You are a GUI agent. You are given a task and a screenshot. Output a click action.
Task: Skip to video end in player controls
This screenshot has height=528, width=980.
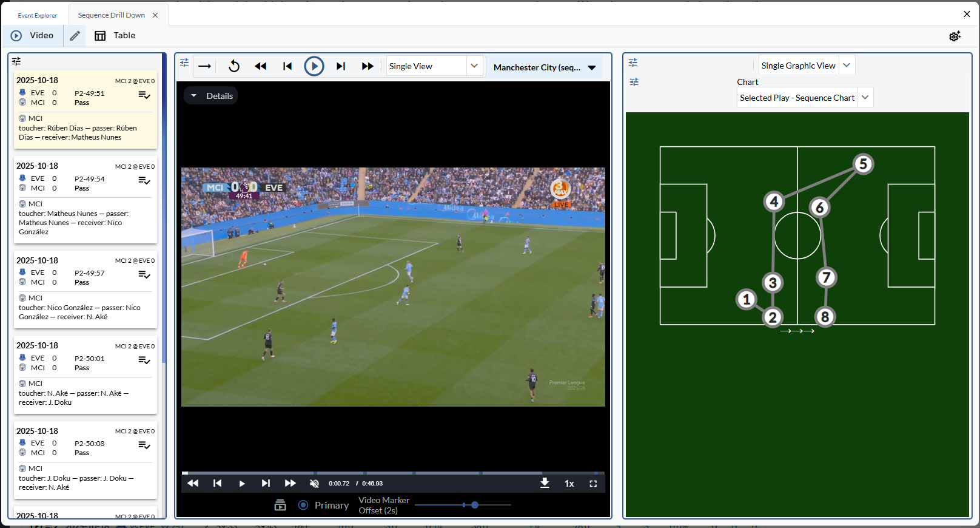click(266, 483)
